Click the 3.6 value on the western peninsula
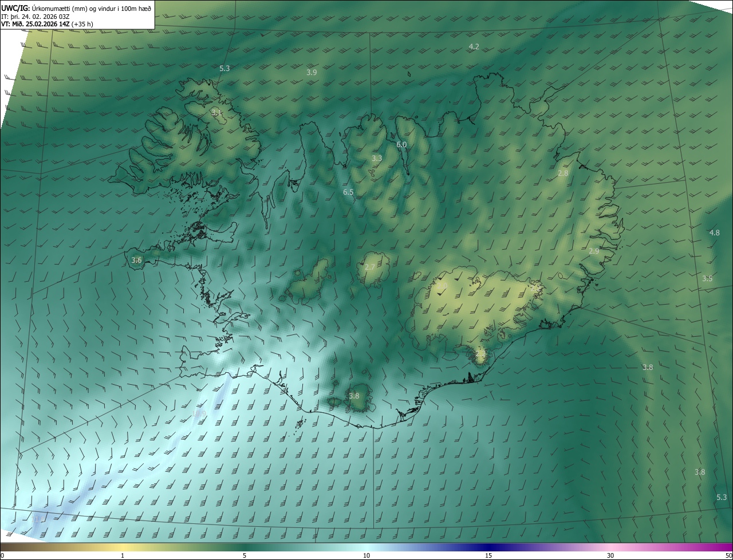 pos(136,260)
